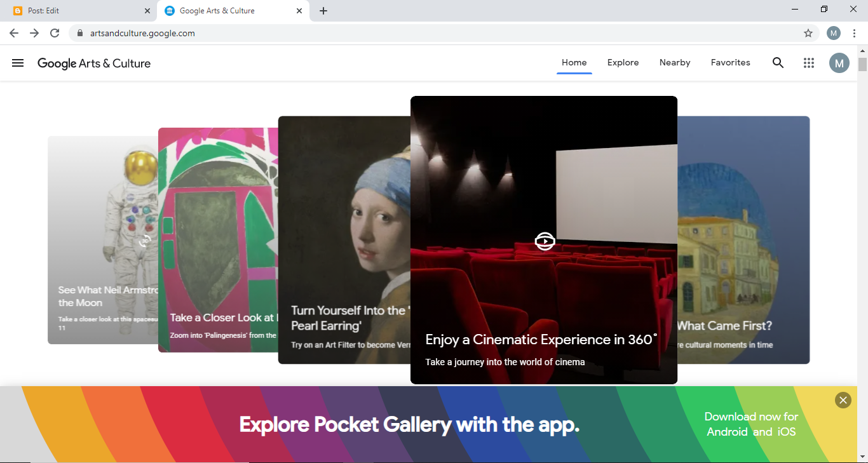The height and width of the screenshot is (463, 868).
Task: Open the search magnifier icon
Action: 778,63
